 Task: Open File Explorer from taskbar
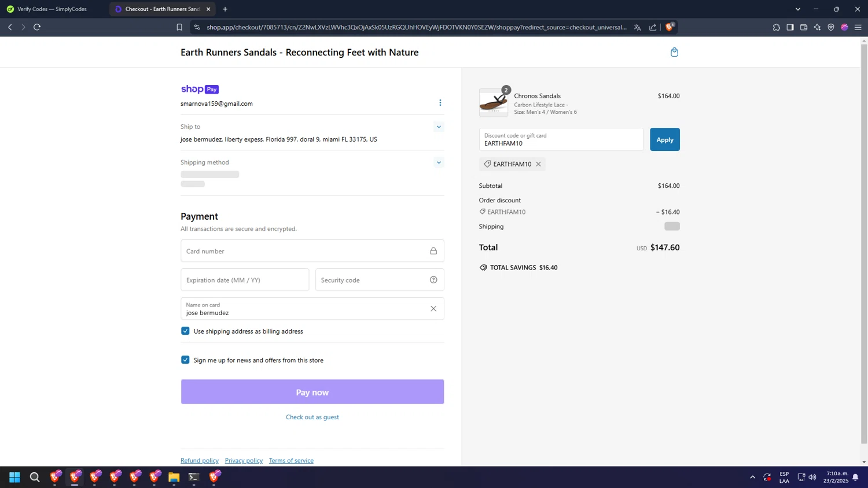point(174,477)
